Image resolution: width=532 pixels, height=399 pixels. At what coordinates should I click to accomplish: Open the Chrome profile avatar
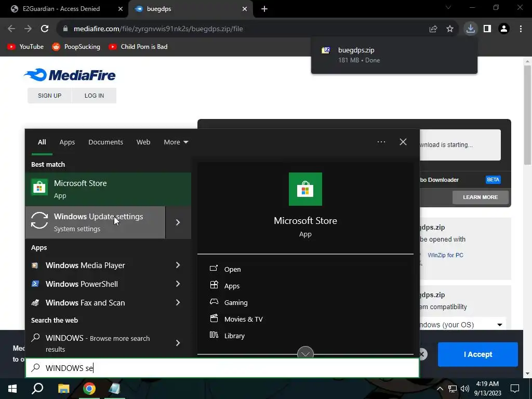pos(504,29)
